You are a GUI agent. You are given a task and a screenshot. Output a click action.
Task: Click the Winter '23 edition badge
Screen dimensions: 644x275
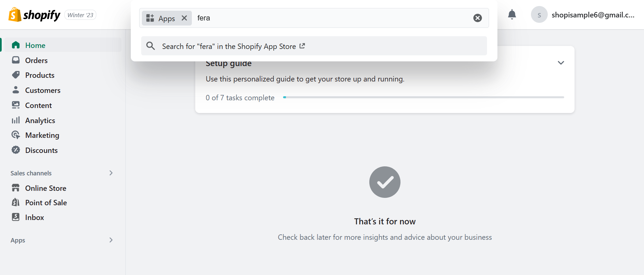coord(80,15)
